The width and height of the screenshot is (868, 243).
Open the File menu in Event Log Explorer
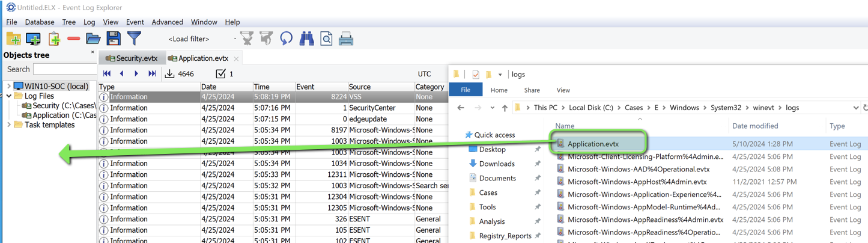click(11, 22)
